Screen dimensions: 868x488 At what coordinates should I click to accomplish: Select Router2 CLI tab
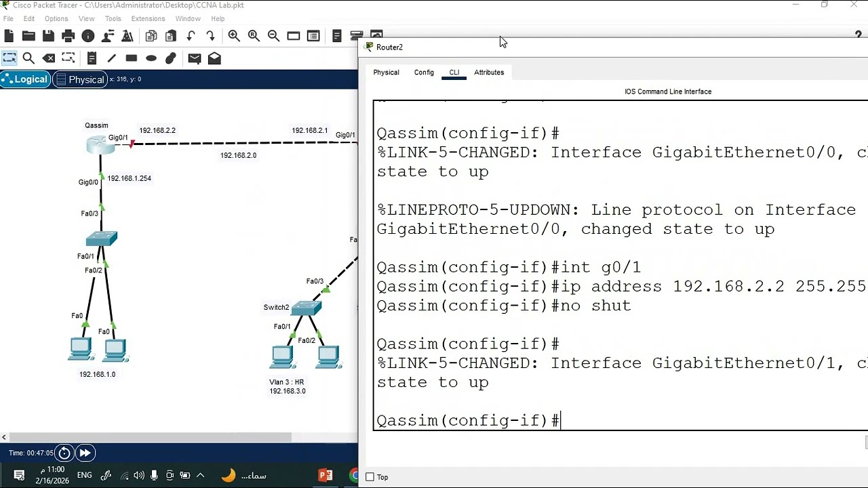454,73
